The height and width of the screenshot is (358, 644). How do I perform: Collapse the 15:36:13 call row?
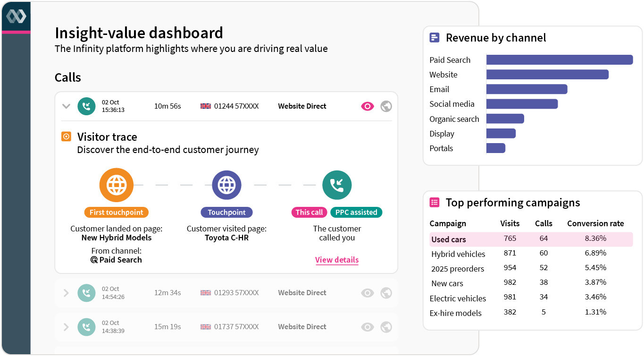[66, 106]
